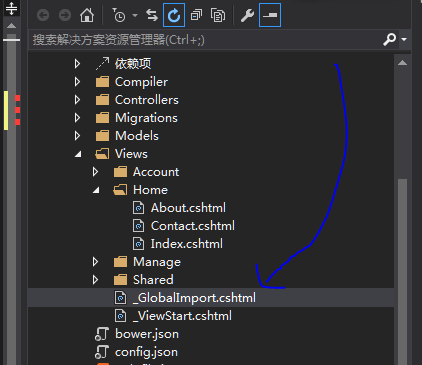This screenshot has height=365, width=422.
Task: Click the Models folder icon
Action: [x=102, y=136]
